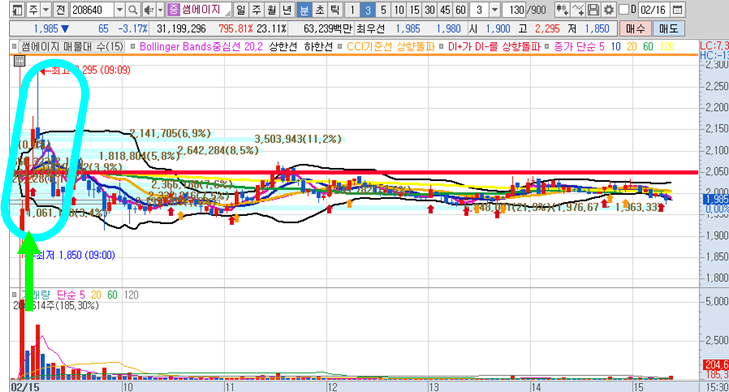The image size is (729, 392).
Task: Choose the 5-minute interval button
Action: click(383, 9)
